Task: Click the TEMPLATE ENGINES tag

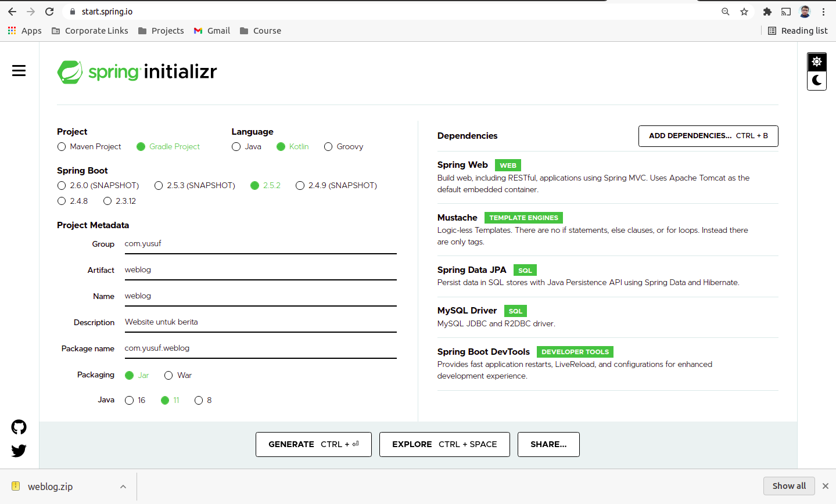Action: point(523,218)
